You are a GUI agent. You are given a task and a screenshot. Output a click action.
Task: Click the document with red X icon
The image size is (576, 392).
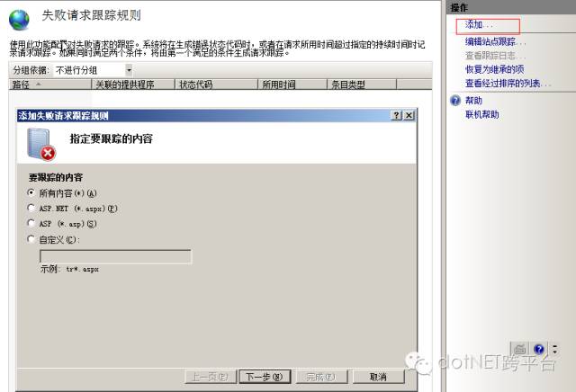click(x=40, y=144)
